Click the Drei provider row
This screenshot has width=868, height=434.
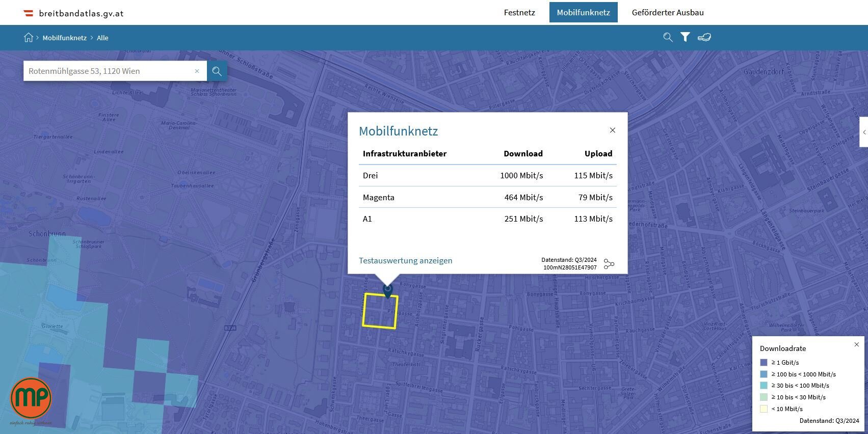pos(488,175)
